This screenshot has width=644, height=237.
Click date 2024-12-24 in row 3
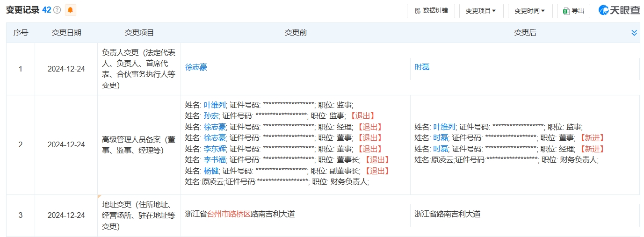tap(66, 215)
